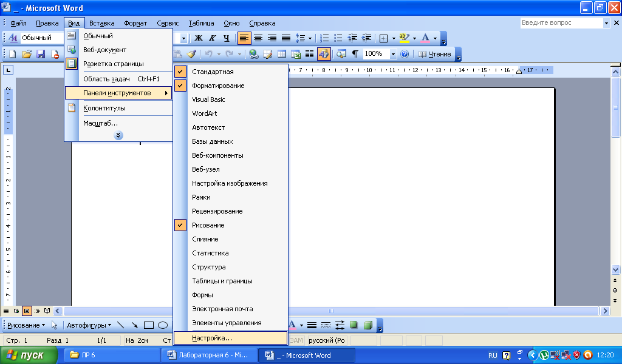Open the пуск Start button
This screenshot has width=622, height=364.
[28, 356]
